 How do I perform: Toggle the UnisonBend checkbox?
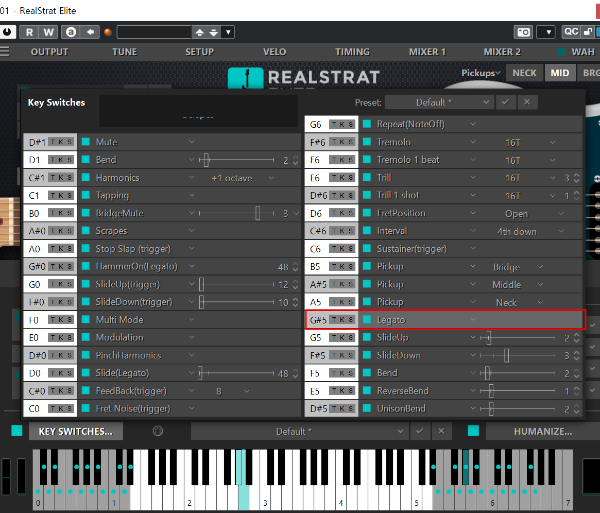pyautogui.click(x=367, y=408)
